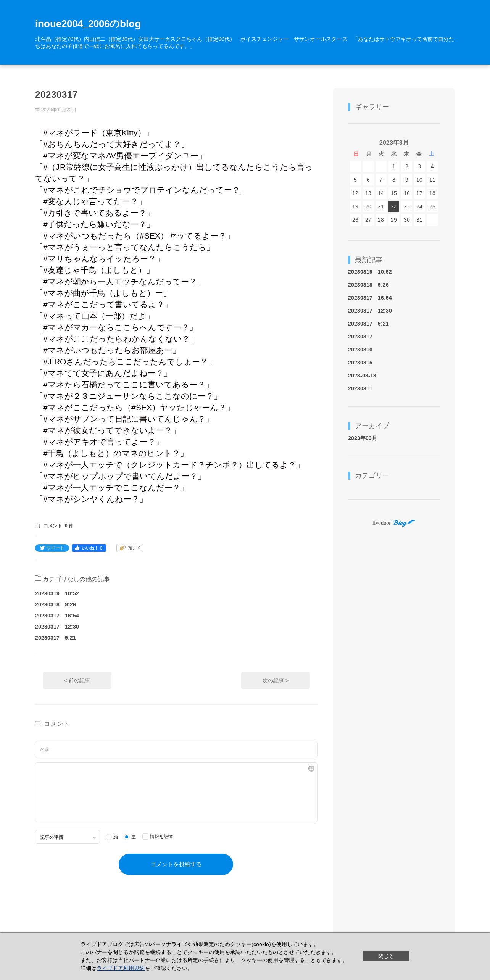Open related article 20230317 16:54 below post
The height and width of the screenshot is (980, 490).
[x=57, y=616]
